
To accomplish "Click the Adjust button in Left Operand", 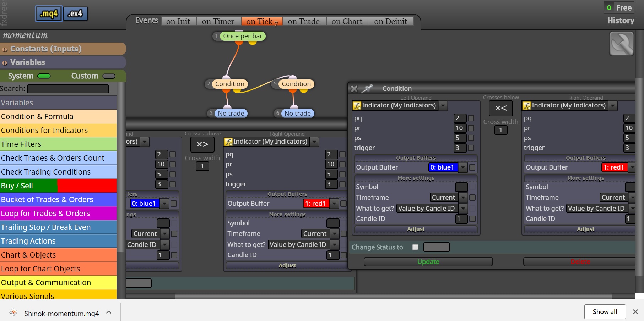I will pos(416,229).
